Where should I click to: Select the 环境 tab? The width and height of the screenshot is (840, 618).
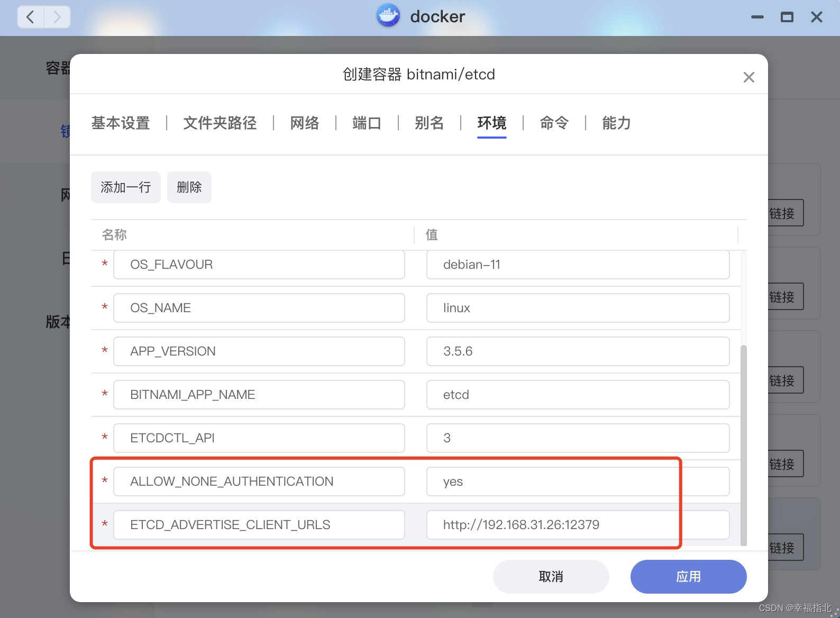pos(492,123)
